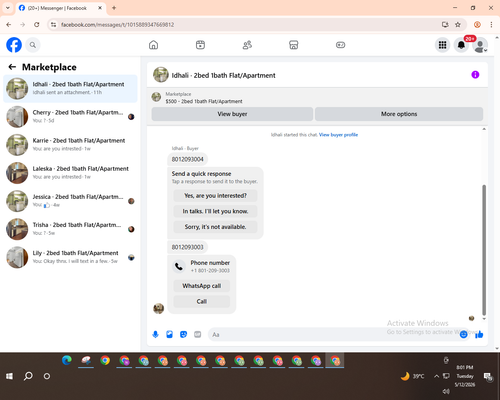
Task: Click the View buyer button
Action: [x=232, y=114]
